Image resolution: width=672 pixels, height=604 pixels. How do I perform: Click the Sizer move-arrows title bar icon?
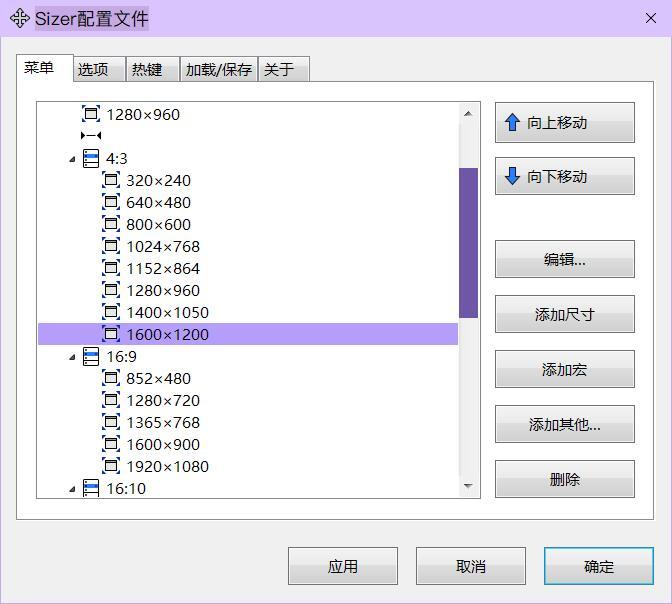20,19
